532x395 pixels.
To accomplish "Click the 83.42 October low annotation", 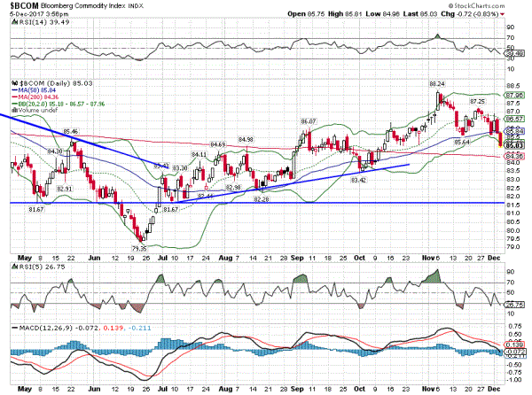I will (359, 180).
